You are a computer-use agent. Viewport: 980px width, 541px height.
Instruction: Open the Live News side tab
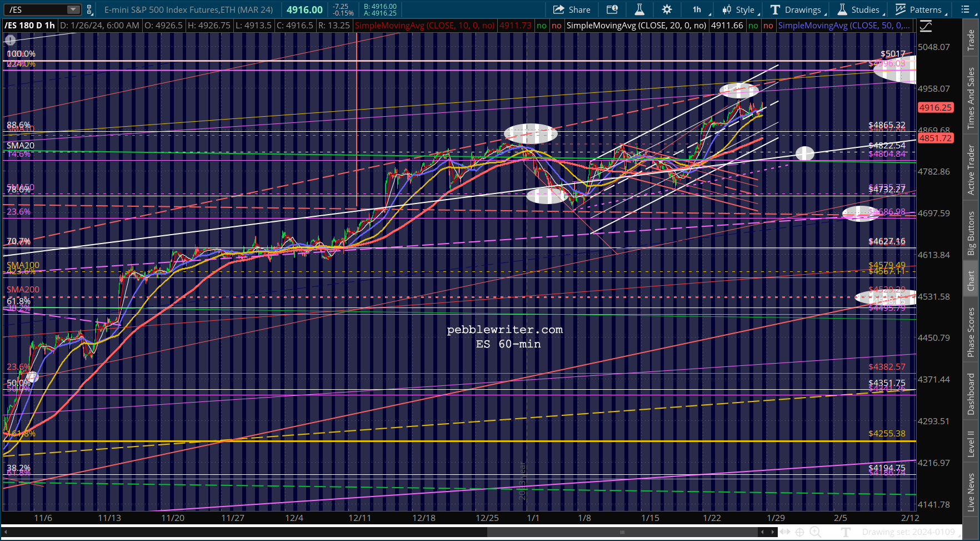pyautogui.click(x=971, y=492)
